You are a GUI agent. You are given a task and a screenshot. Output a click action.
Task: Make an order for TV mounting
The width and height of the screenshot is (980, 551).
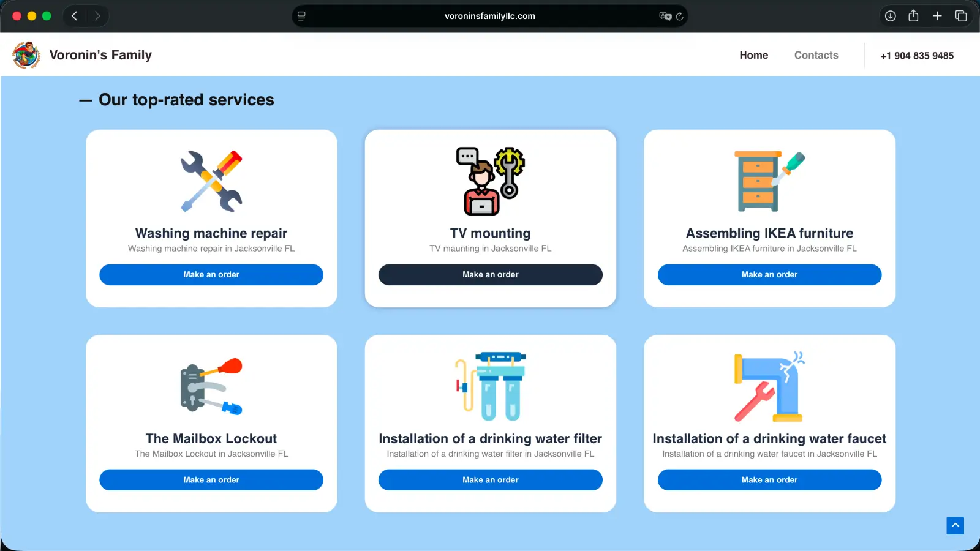coord(491,275)
